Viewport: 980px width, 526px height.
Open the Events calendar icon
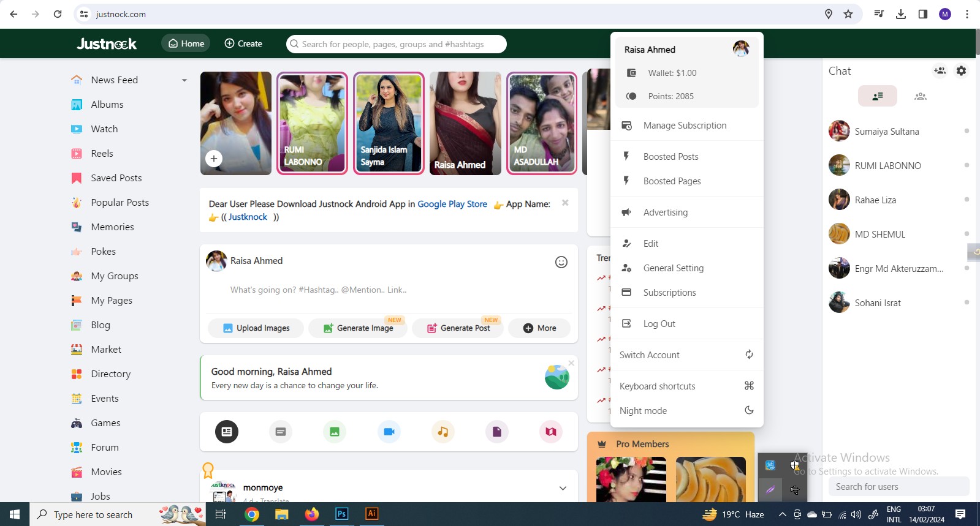tap(77, 399)
